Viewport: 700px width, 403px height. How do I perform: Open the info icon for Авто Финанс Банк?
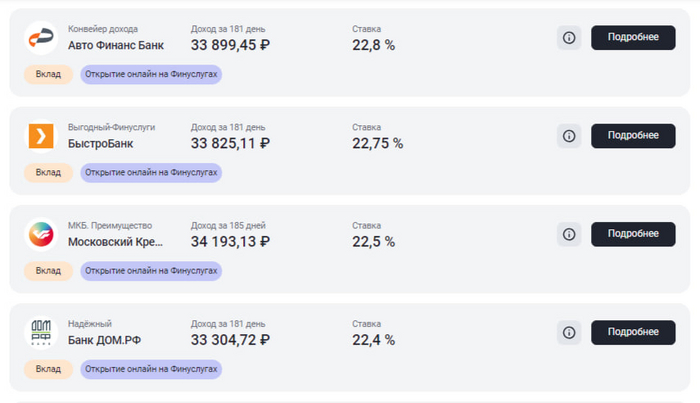(x=569, y=37)
